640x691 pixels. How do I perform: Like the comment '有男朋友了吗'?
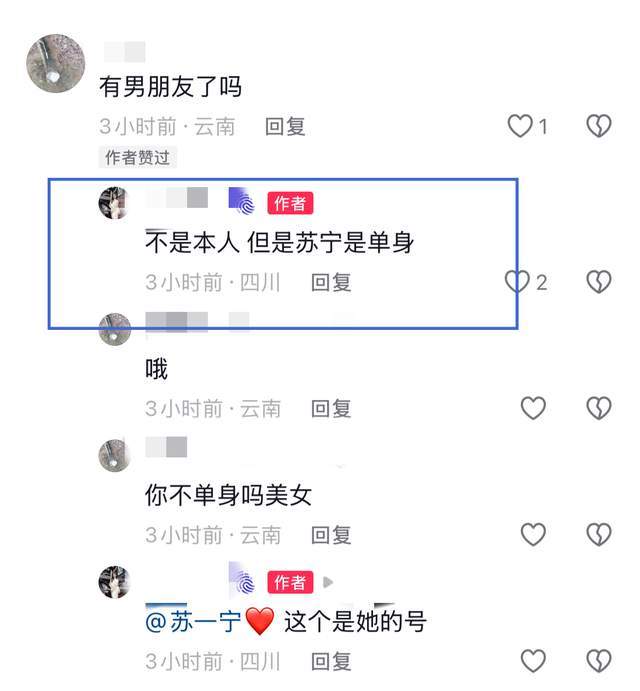[x=520, y=126]
